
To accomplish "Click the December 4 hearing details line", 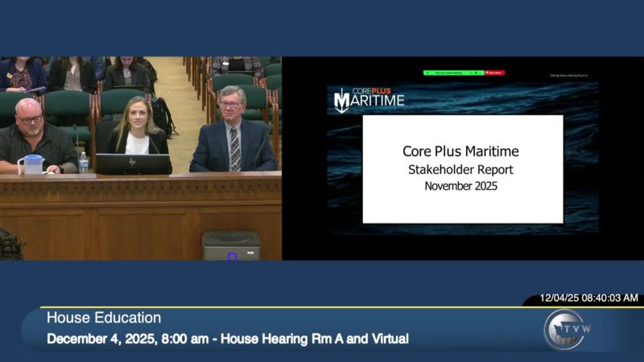I will (227, 339).
